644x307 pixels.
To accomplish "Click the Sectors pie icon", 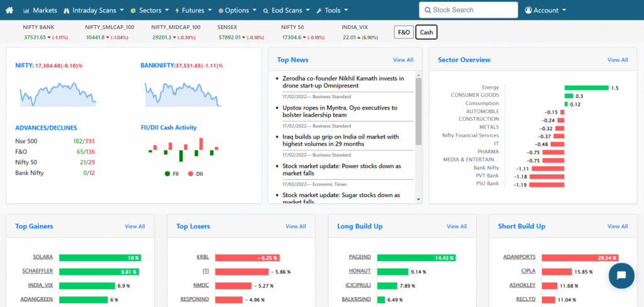I will coord(133,11).
